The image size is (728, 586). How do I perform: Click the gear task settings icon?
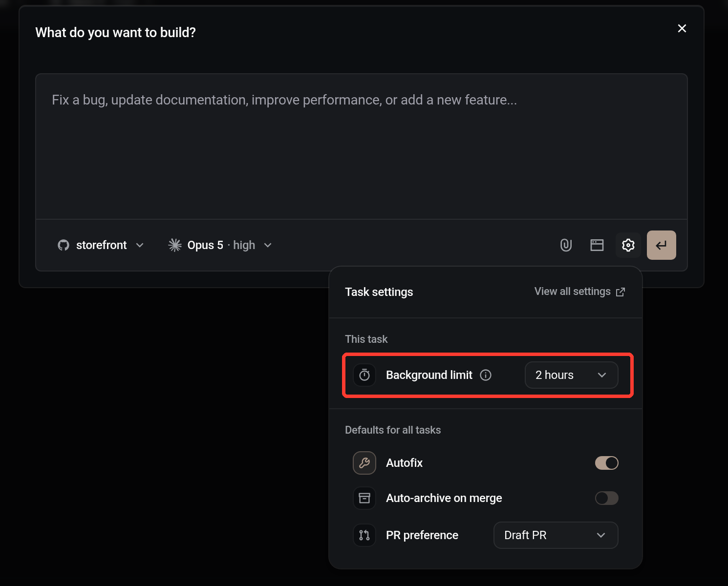tap(628, 245)
